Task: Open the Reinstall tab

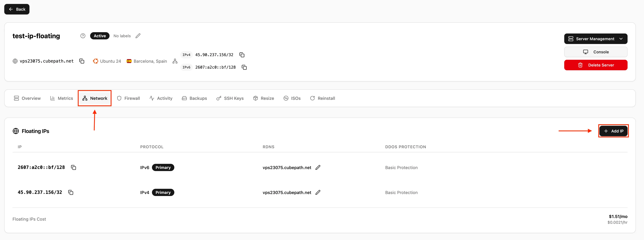Action: click(x=322, y=98)
